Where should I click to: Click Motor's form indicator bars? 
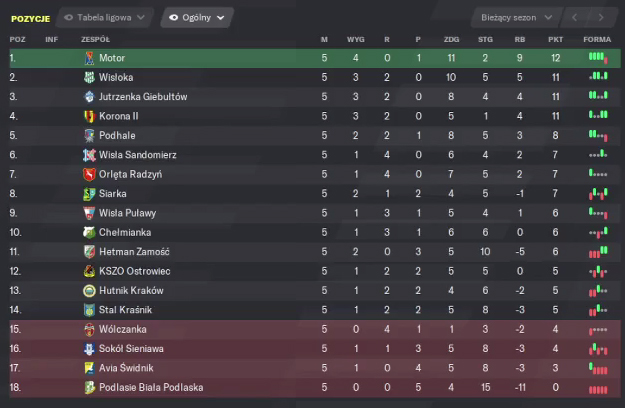pyautogui.click(x=597, y=58)
